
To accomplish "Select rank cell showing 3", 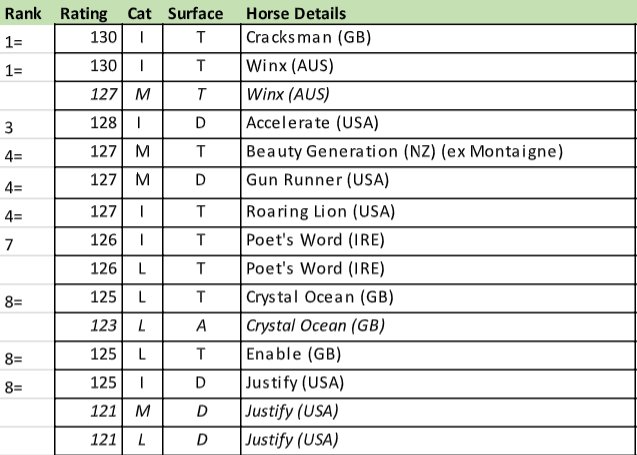I will [x=26, y=124].
